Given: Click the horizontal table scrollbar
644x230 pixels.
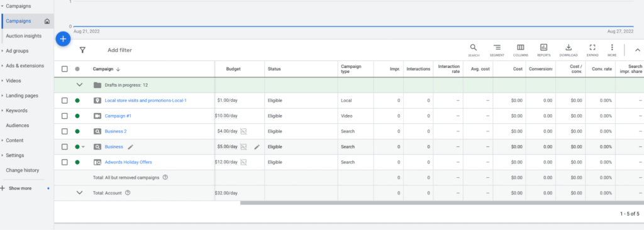Looking at the screenshot, I should click(x=442, y=202).
